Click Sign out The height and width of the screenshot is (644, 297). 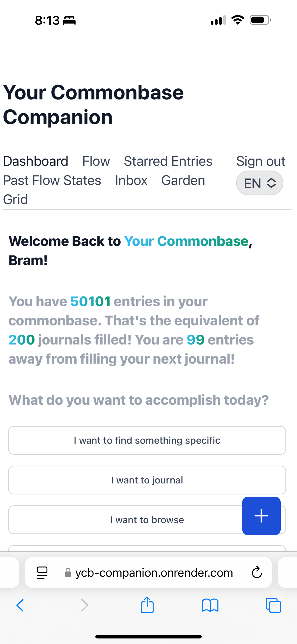261,161
